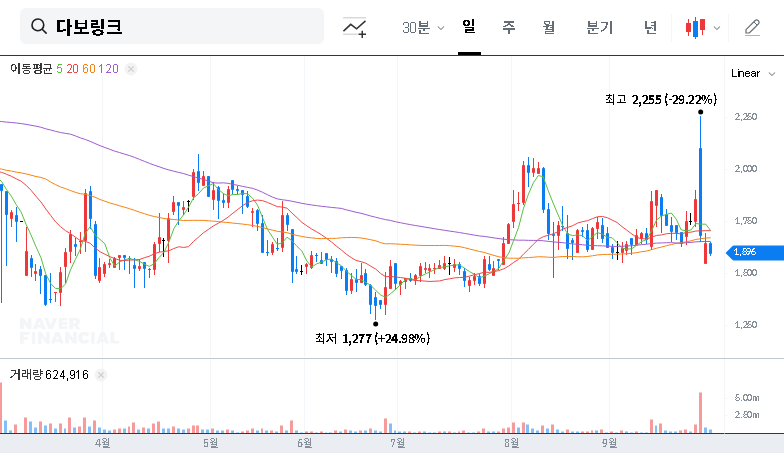Screen dimensions: 784x453
Task: Click the 1,250 price axis label
Action: [x=746, y=325]
